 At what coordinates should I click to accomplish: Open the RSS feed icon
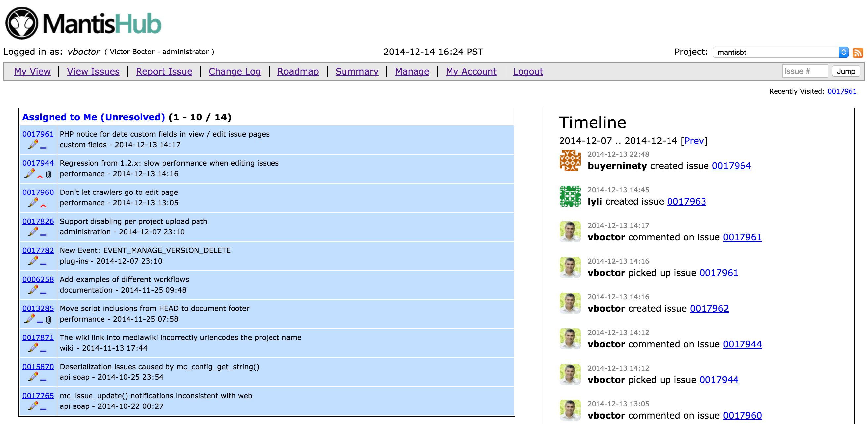[x=857, y=53]
